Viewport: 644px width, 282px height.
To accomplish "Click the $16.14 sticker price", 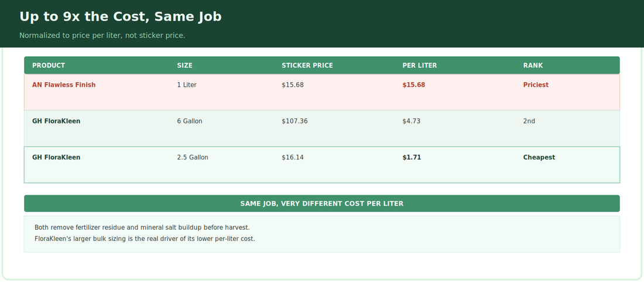I will tap(293, 157).
